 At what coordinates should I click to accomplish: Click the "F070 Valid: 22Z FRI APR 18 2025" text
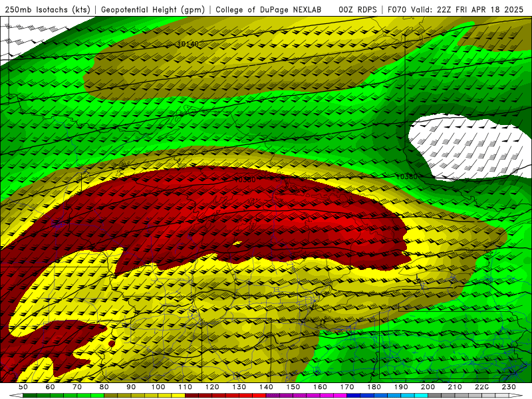pyautogui.click(x=456, y=9)
